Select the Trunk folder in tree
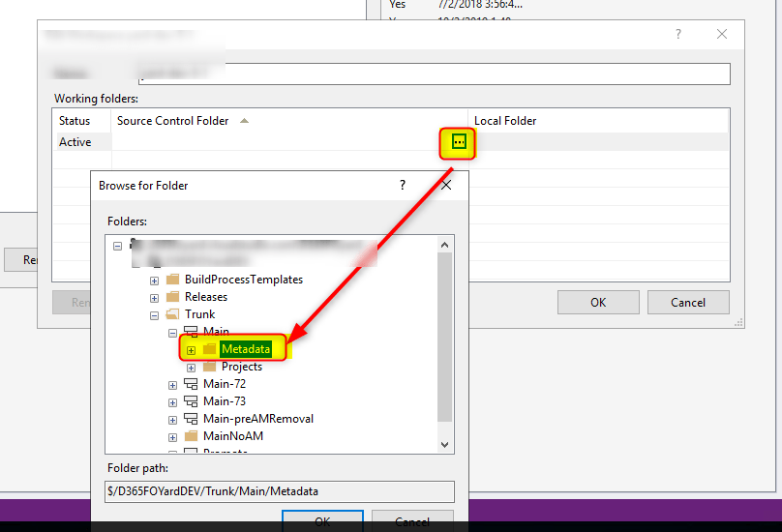Screen dimensions: 782x532 point(199,314)
